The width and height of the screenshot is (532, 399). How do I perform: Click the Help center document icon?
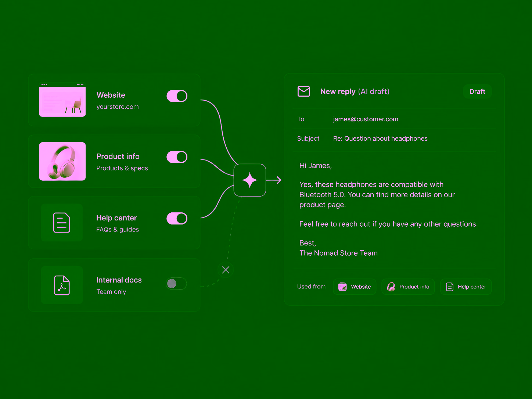click(x=62, y=223)
